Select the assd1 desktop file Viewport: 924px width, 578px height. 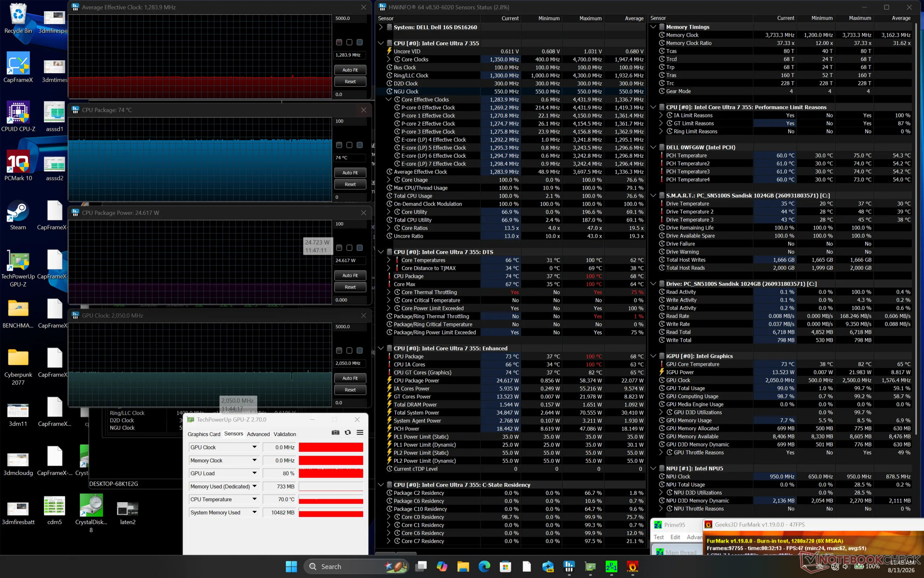(x=55, y=117)
